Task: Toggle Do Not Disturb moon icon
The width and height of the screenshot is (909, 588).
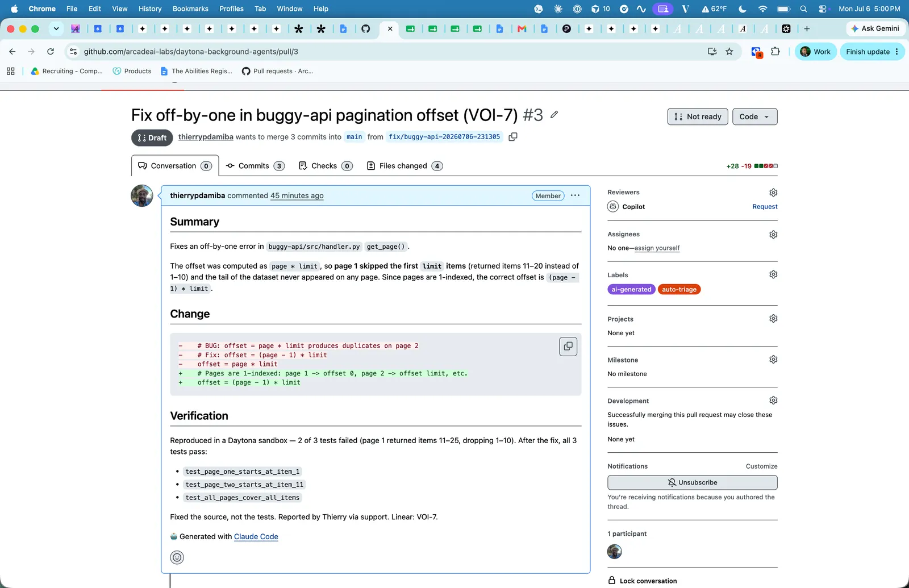Action: pyautogui.click(x=743, y=9)
